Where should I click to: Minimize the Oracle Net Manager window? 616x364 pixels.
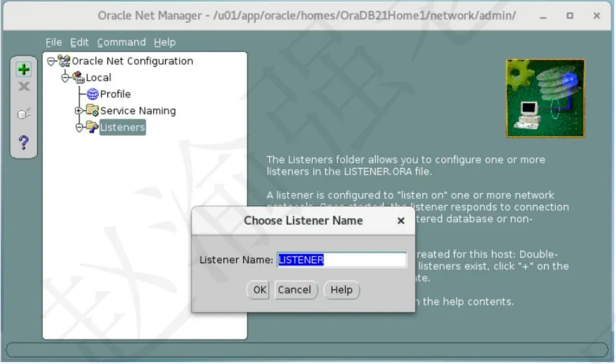click(x=543, y=16)
